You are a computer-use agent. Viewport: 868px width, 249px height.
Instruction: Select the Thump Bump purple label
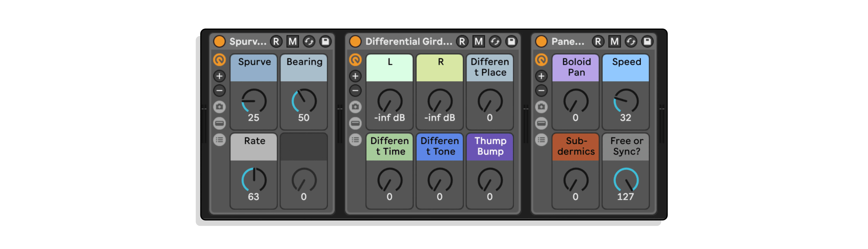click(x=490, y=147)
